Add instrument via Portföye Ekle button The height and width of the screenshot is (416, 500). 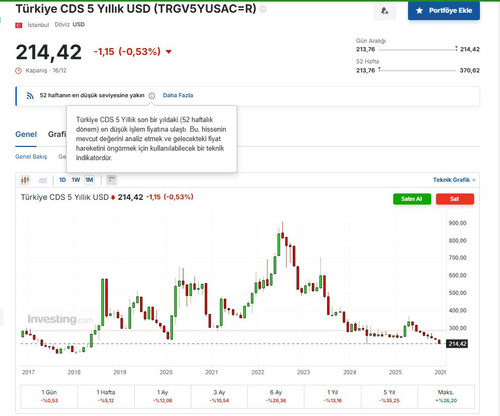pos(444,10)
